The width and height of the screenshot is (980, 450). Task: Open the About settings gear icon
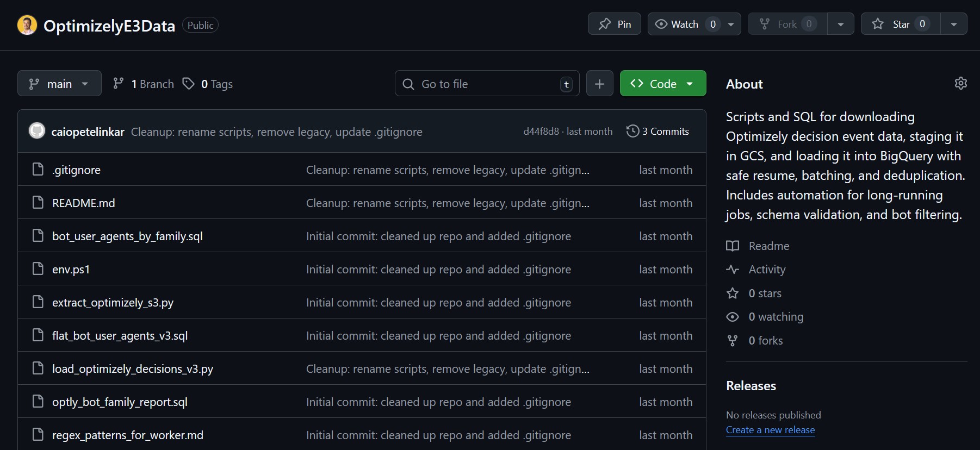coord(961,83)
